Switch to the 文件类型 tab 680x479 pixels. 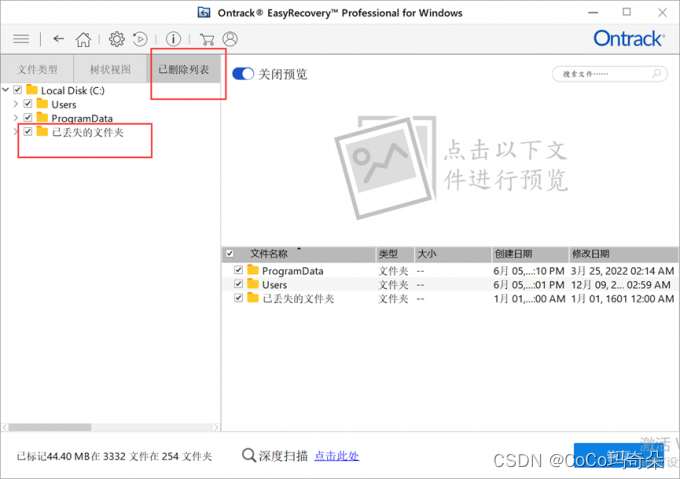37,69
